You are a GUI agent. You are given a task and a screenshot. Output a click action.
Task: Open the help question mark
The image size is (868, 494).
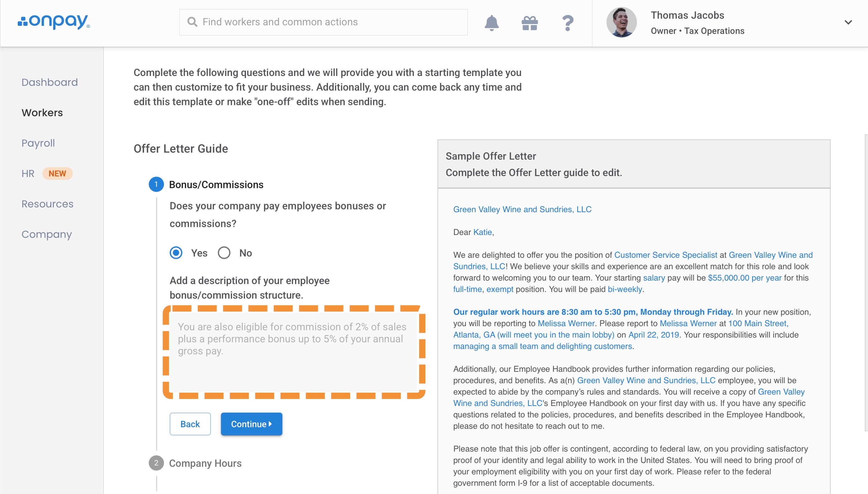pyautogui.click(x=568, y=23)
